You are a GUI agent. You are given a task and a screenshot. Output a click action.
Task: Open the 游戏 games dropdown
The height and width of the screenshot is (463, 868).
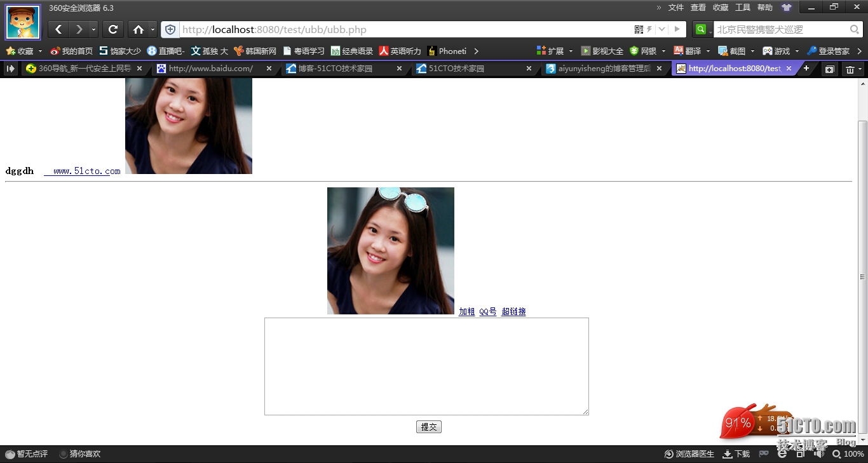tap(781, 51)
